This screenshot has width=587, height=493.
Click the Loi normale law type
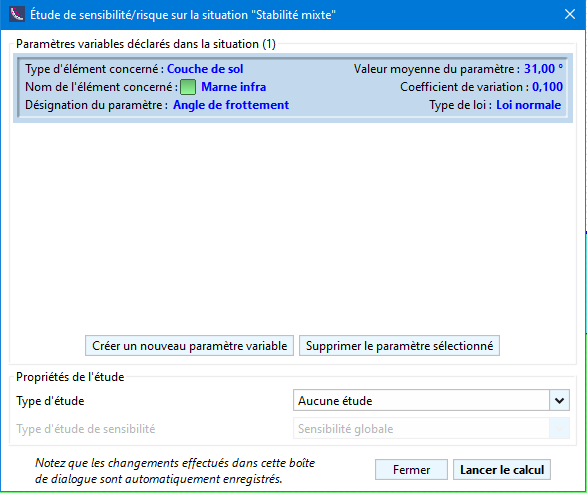[529, 105]
